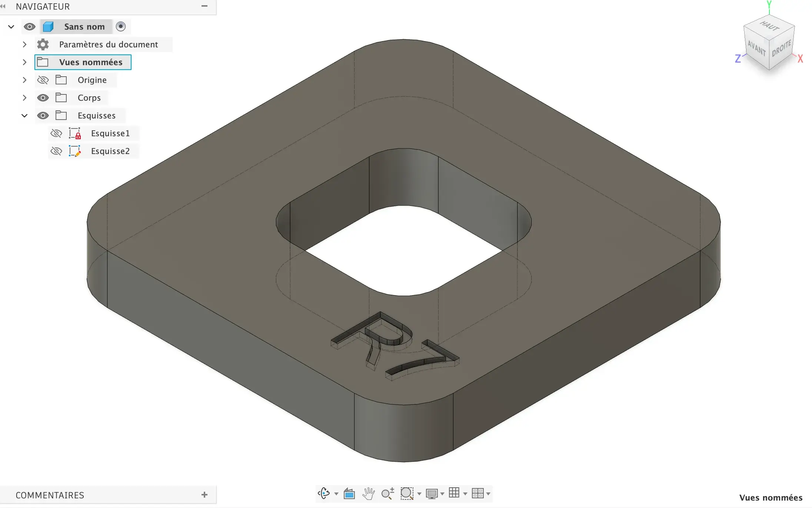Viewport: 812px width, 508px height.
Task: Show Esquisse1 sketch
Action: point(56,133)
